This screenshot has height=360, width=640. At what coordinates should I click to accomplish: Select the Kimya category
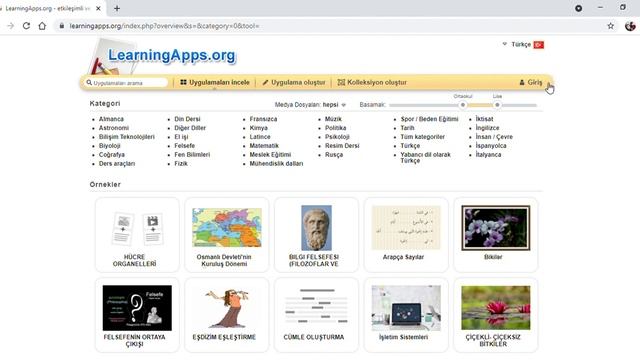pyautogui.click(x=258, y=128)
